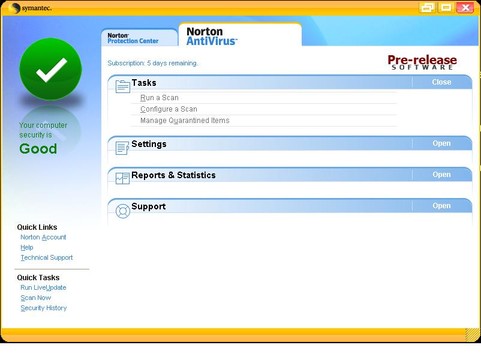This screenshot has height=360, width=481.
Task: Expand Reports & Statistics with Open
Action: [x=441, y=175]
